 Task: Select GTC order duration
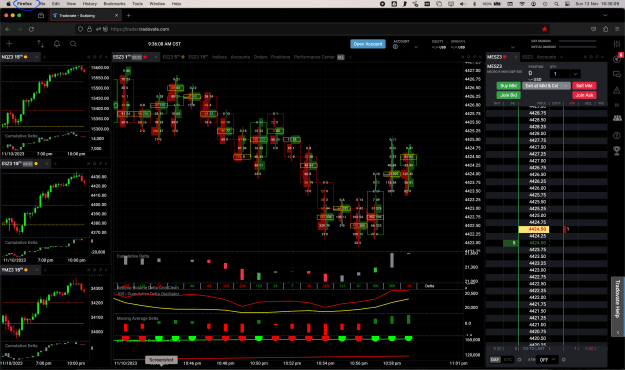(x=508, y=360)
